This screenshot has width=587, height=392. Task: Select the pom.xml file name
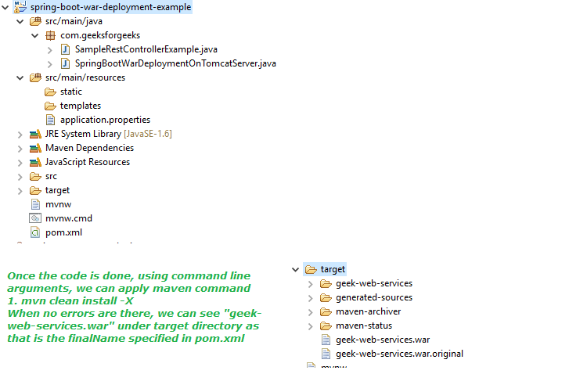pos(63,232)
